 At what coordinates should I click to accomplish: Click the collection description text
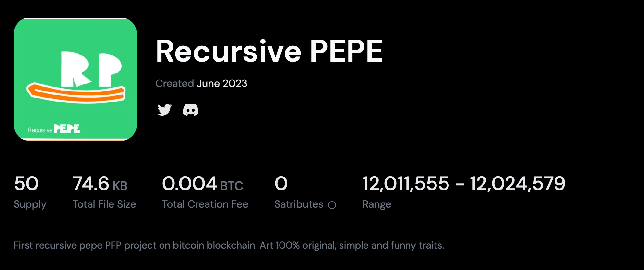[x=229, y=245]
